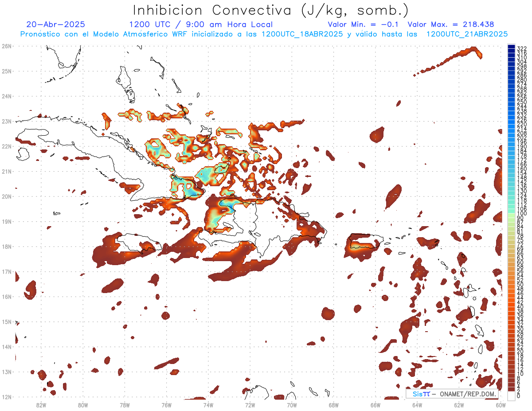532x411 pixels.
Task: Click the "19N" latitude label
Action: click(x=6, y=221)
